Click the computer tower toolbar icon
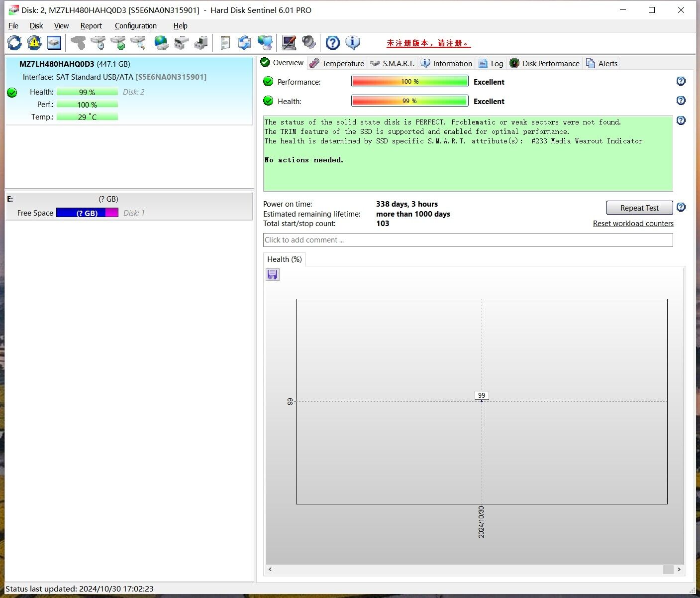Screen dimensions: 700x598 (201, 43)
